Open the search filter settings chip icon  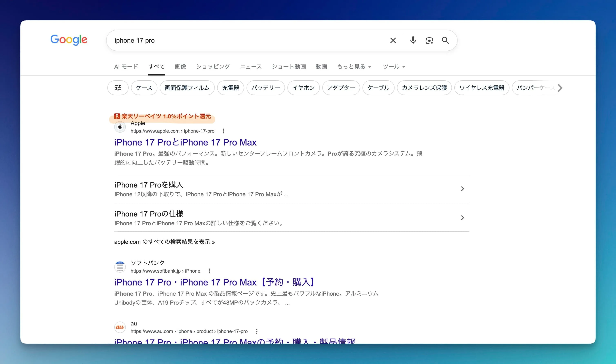pyautogui.click(x=118, y=88)
